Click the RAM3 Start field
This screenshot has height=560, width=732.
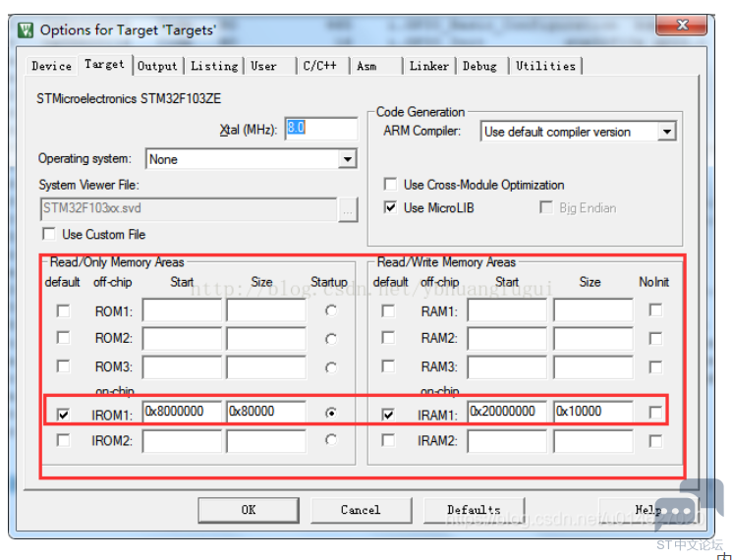click(507, 366)
